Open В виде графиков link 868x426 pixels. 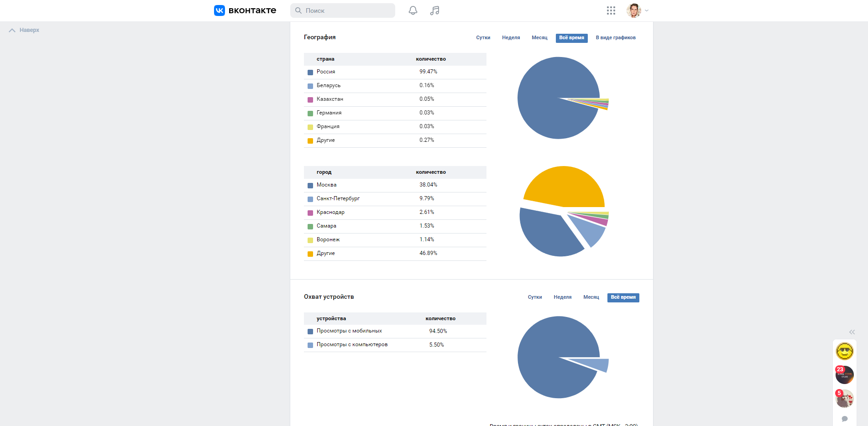point(615,38)
